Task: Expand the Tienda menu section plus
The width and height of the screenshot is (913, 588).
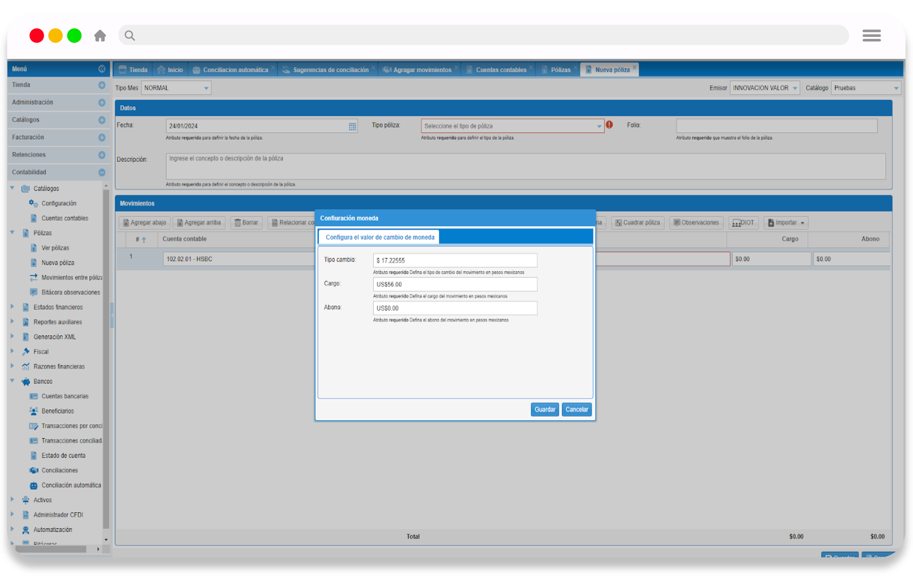Action: click(x=102, y=85)
